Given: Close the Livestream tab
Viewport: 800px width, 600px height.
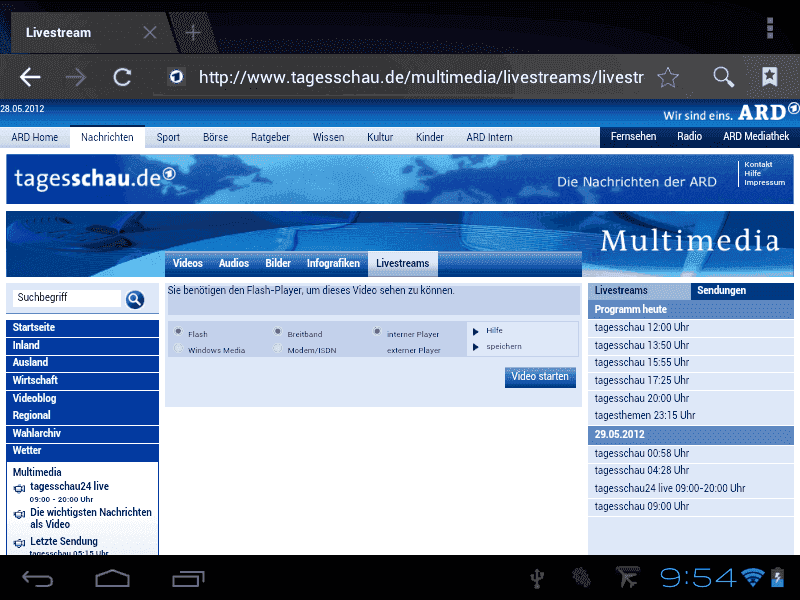Looking at the screenshot, I should pyautogui.click(x=150, y=33).
